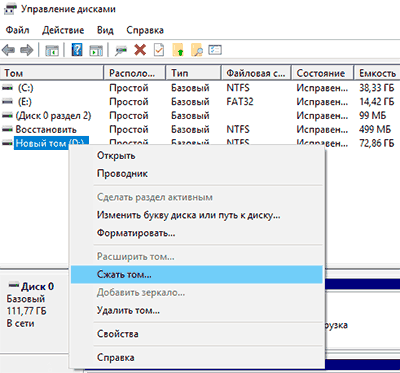
Task: Click the folder with green arrow icon
Action: point(178,50)
